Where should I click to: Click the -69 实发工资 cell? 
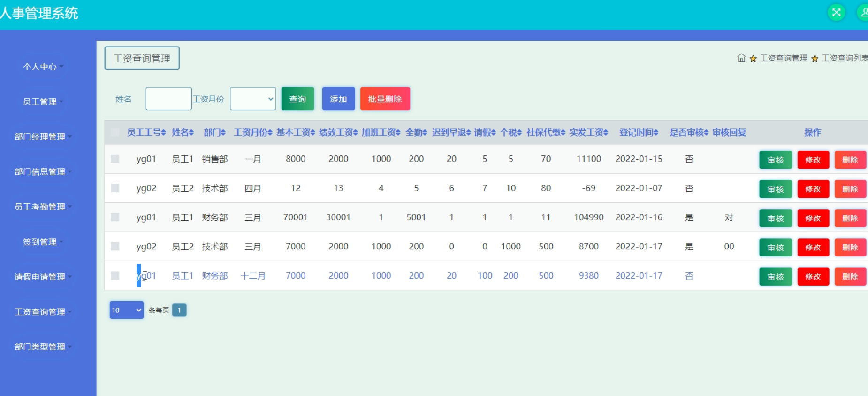click(x=589, y=188)
